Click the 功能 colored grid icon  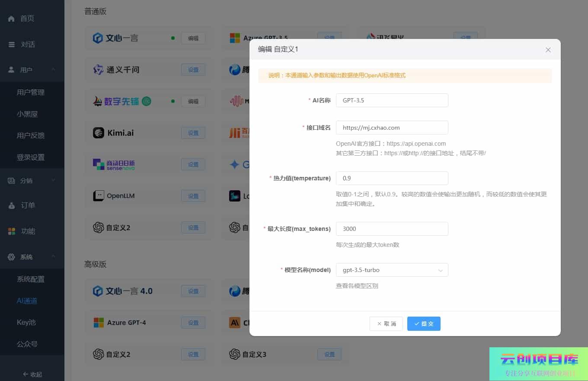point(12,231)
